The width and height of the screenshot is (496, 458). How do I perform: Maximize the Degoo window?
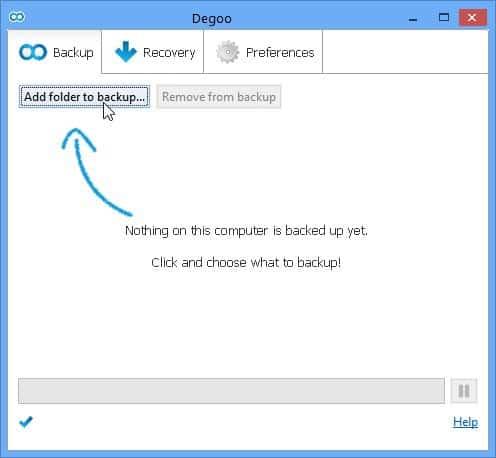(444, 17)
